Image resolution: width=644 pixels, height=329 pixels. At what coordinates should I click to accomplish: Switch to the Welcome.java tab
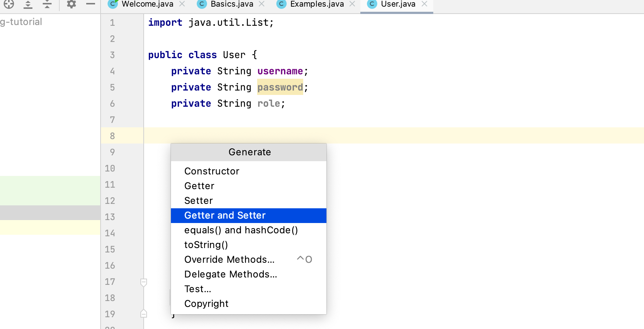pyautogui.click(x=147, y=4)
